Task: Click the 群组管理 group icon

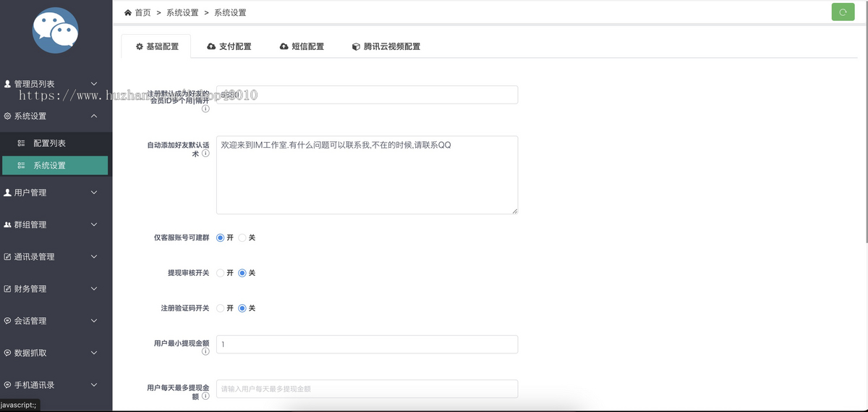Action: click(8, 224)
